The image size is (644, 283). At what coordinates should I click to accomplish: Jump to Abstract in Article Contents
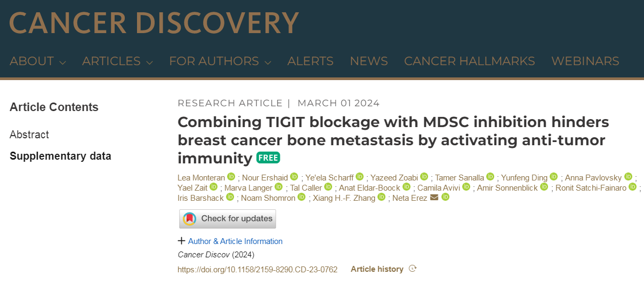pos(29,135)
